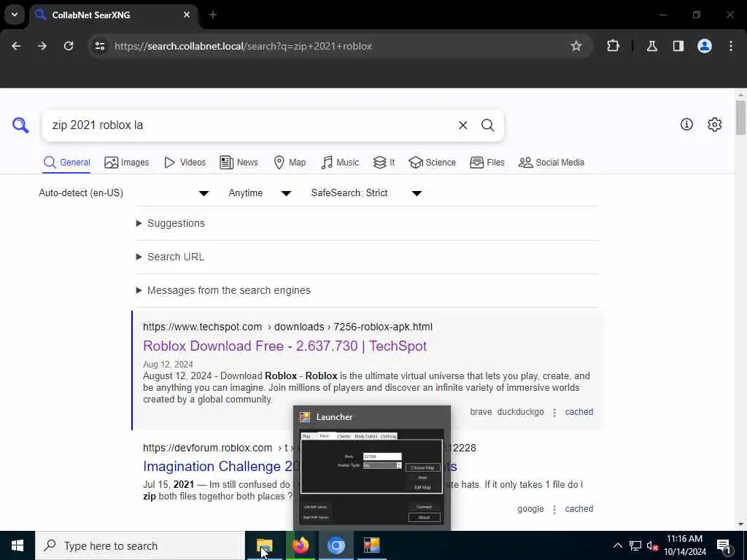Screen dimensions: 747x560
Task: Select the General category tab
Action: coord(66,163)
